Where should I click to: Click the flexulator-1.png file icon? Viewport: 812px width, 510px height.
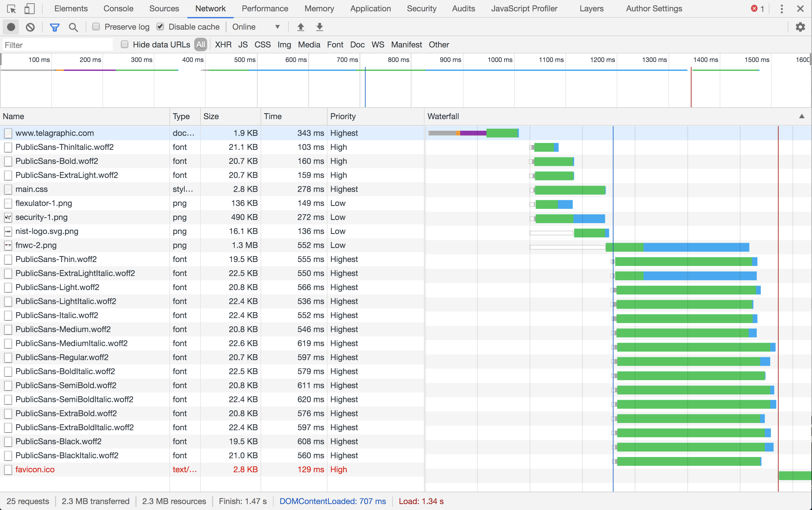tap(8, 204)
